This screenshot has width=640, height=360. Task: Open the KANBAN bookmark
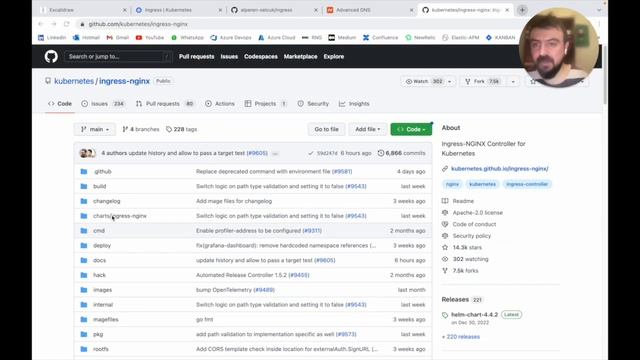click(x=500, y=38)
